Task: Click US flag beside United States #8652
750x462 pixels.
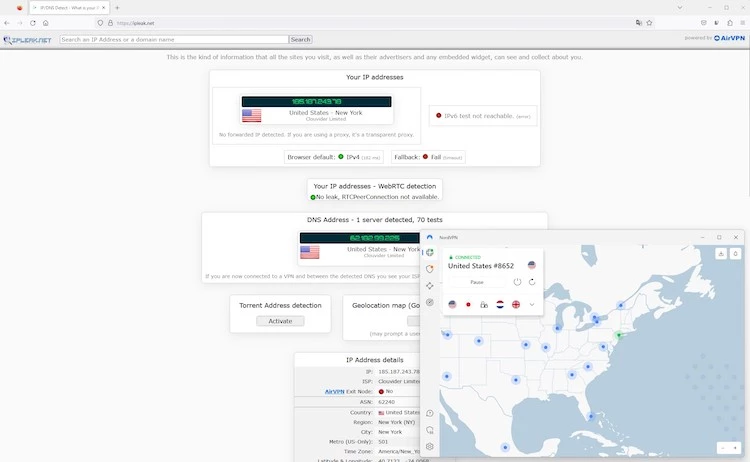Action: point(531,265)
